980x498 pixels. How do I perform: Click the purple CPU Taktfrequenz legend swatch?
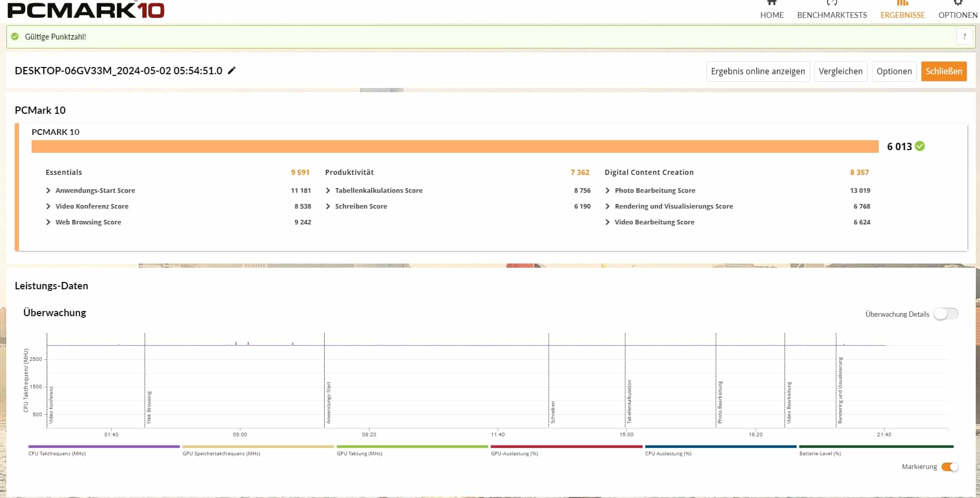[104, 447]
